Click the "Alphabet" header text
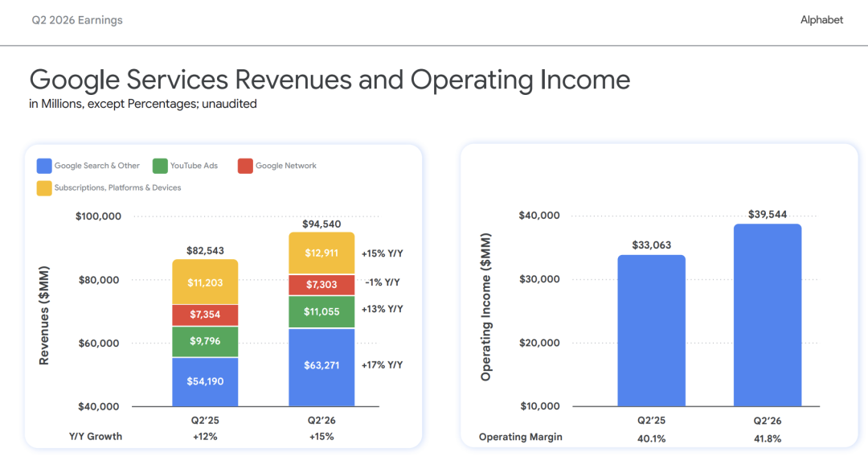The width and height of the screenshot is (868, 465). (821, 20)
